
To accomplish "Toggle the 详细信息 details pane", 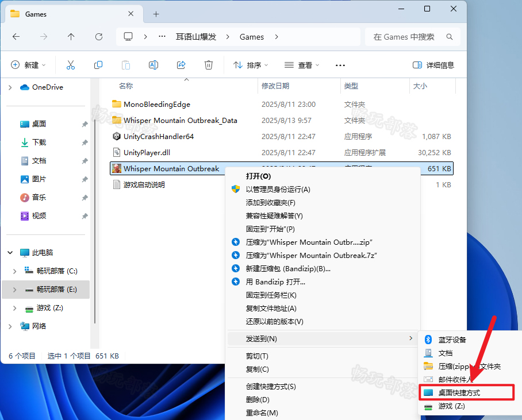I will (x=433, y=65).
